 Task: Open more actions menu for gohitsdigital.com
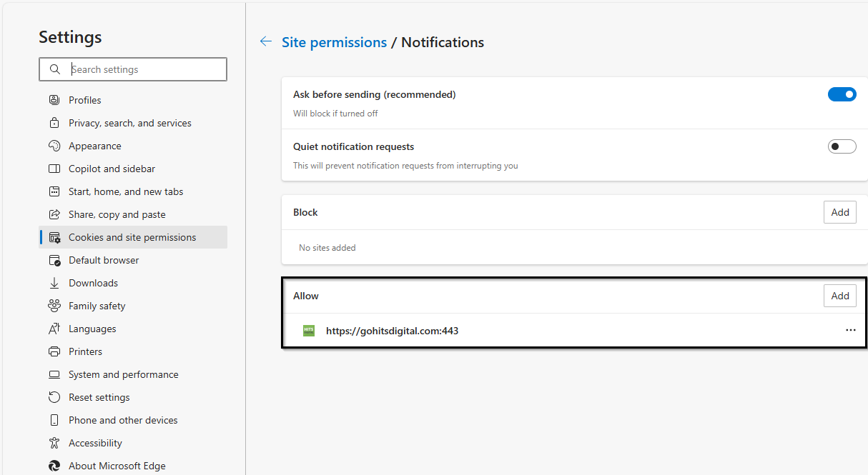click(x=850, y=331)
